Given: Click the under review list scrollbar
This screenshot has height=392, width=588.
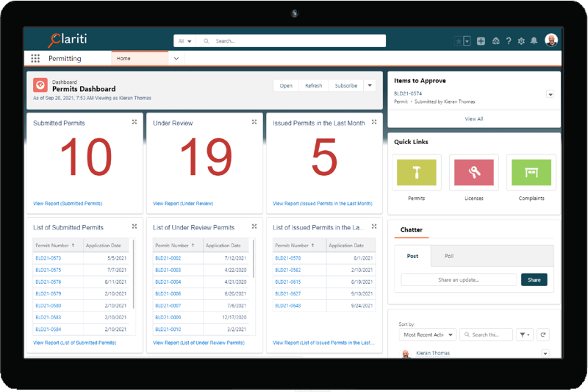Looking at the screenshot, I should [254, 259].
